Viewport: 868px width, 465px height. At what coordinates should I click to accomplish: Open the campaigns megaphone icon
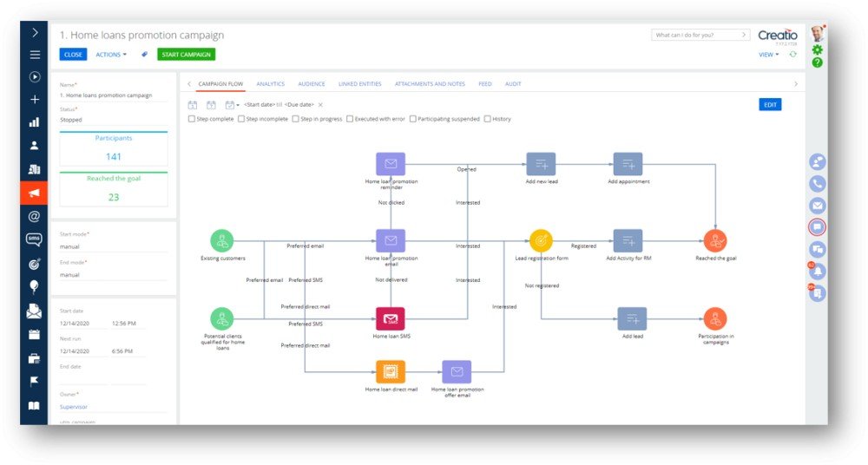coord(35,193)
